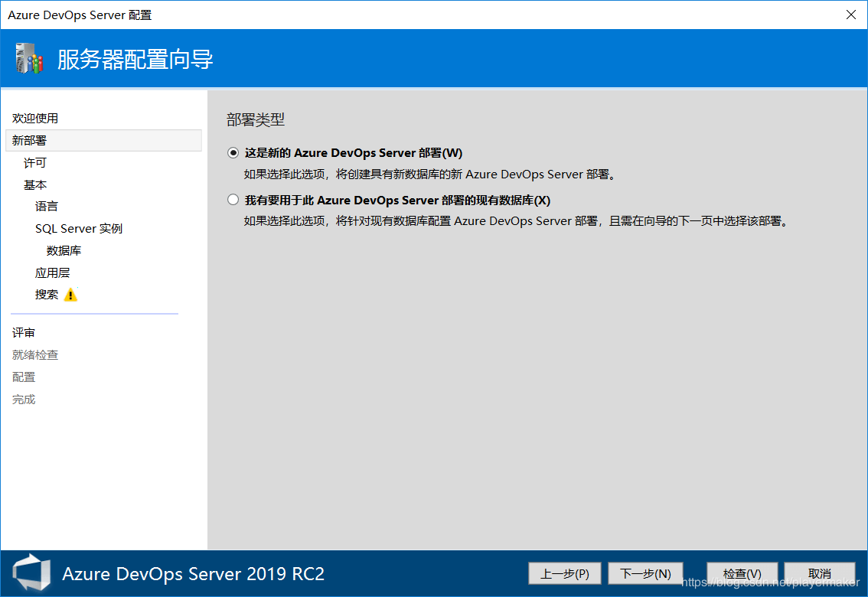868x597 pixels.
Task: Click the 完成 sidebar entry
Action: [23, 399]
